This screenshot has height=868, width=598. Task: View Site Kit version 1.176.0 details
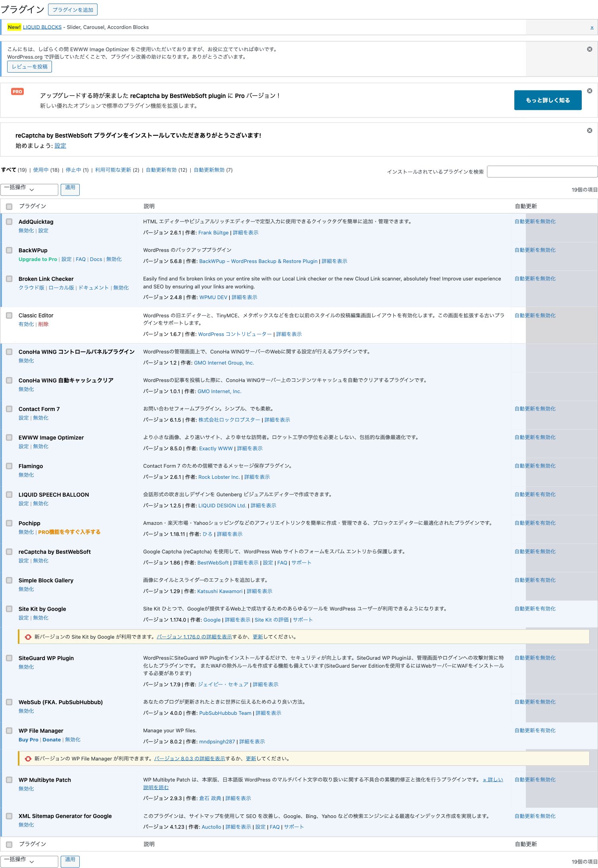194,637
